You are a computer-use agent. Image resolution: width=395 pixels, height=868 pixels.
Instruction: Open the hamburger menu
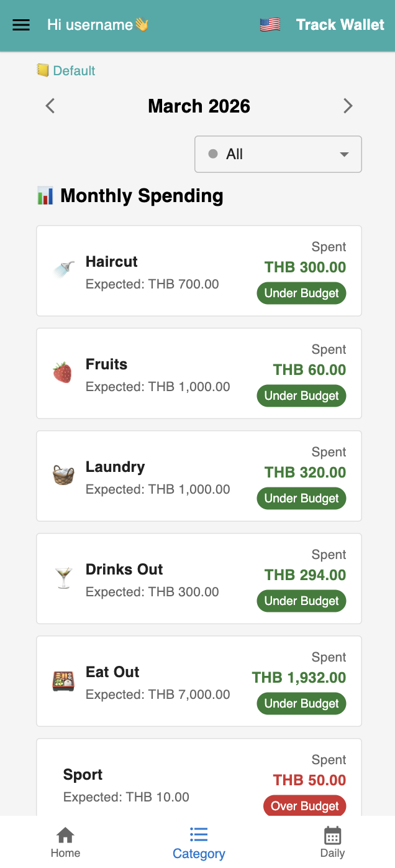[x=21, y=25]
